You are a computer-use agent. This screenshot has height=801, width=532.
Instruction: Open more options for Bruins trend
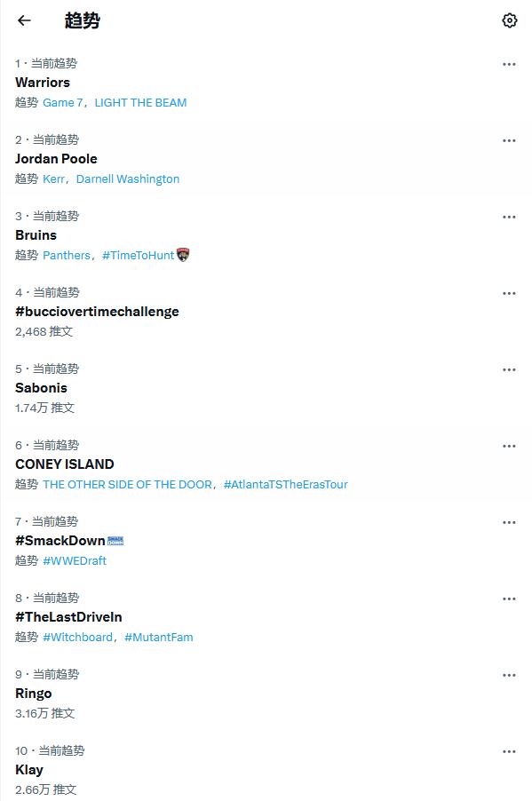click(x=509, y=217)
